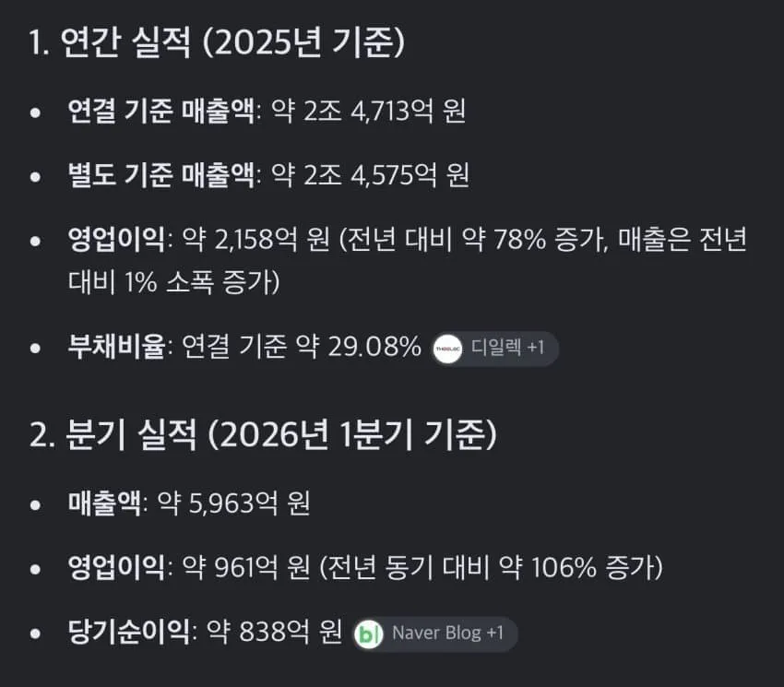784x687 pixels.
Task: Click the 연결 기준 매출액 bold label
Action: 161,111
